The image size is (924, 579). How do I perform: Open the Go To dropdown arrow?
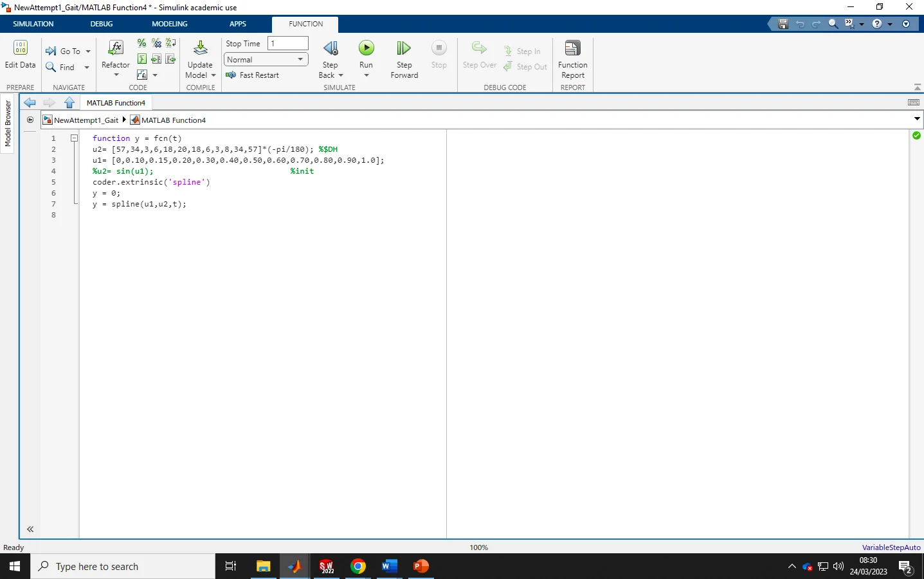tap(88, 51)
